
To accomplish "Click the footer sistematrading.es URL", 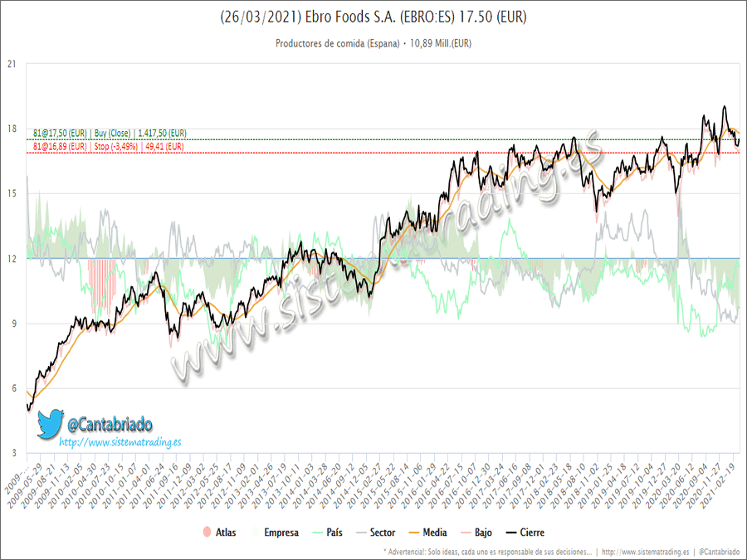I will coord(646,552).
